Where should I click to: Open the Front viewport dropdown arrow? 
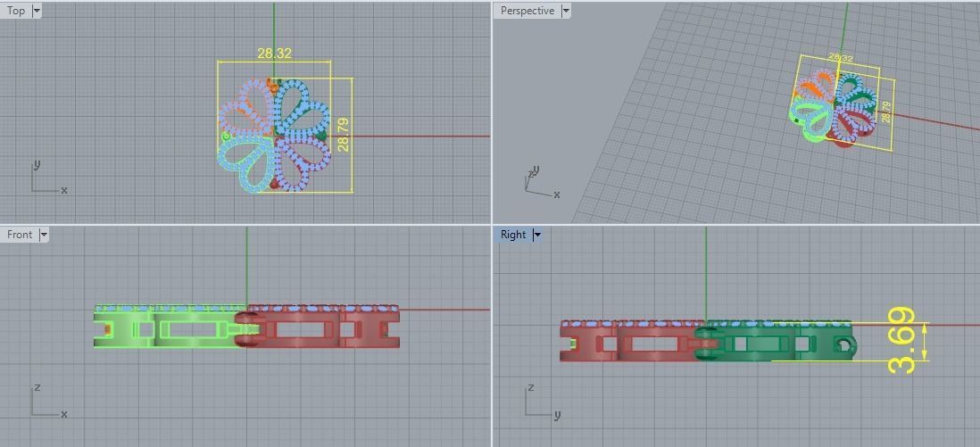tap(43, 235)
